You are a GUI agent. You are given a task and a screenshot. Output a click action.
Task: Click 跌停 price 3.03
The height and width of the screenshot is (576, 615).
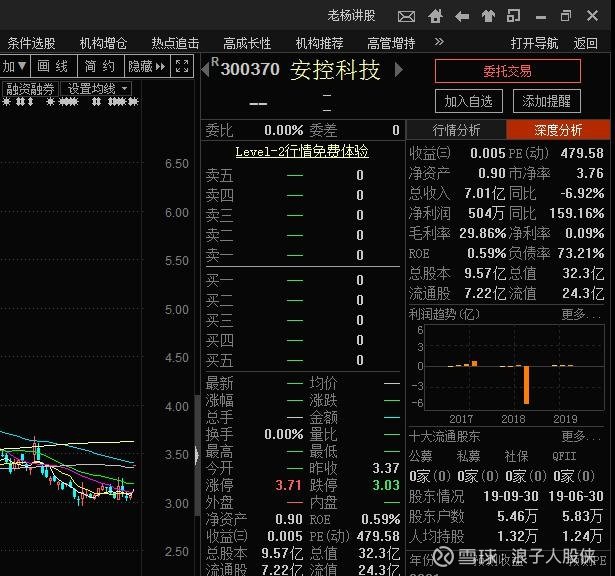386,485
